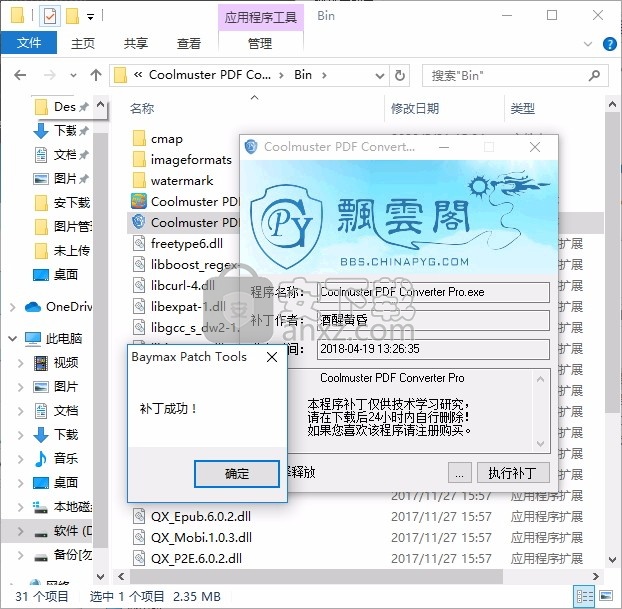Open quick access toolbar customize dropdown
This screenshot has width=622, height=609.
coord(90,17)
